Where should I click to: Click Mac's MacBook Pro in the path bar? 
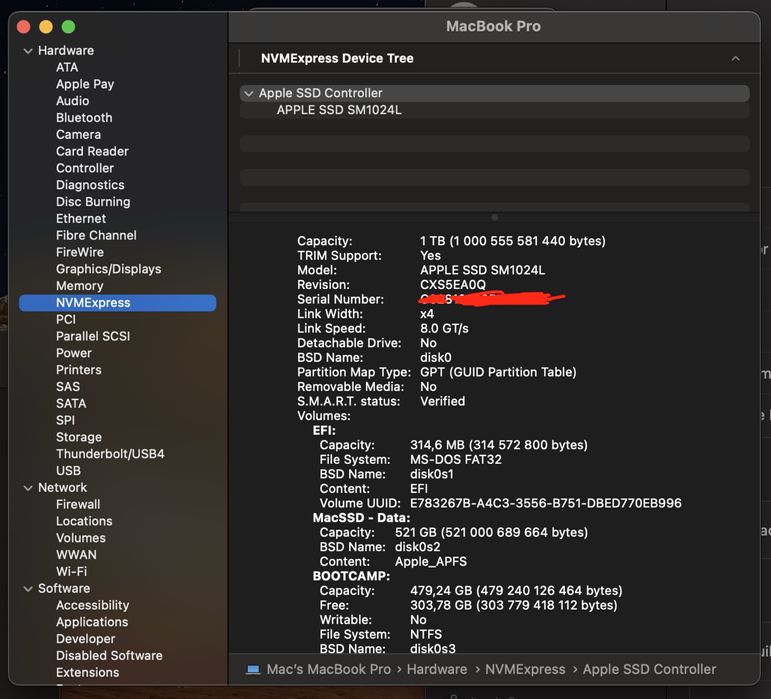pos(328,670)
